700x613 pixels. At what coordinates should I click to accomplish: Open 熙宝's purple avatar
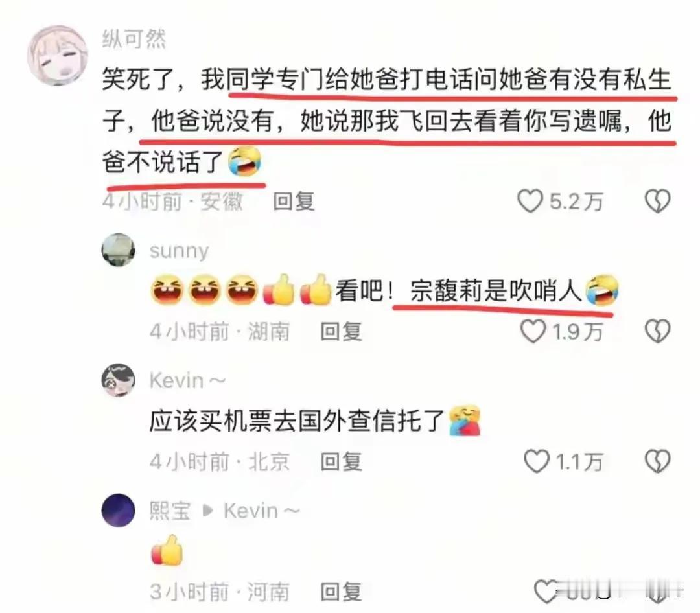tap(119, 511)
